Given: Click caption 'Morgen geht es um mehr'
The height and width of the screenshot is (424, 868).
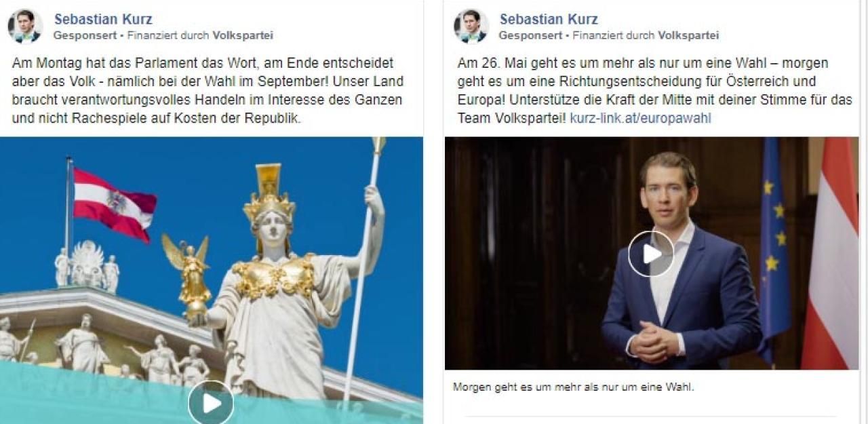Looking at the screenshot, I should [574, 388].
